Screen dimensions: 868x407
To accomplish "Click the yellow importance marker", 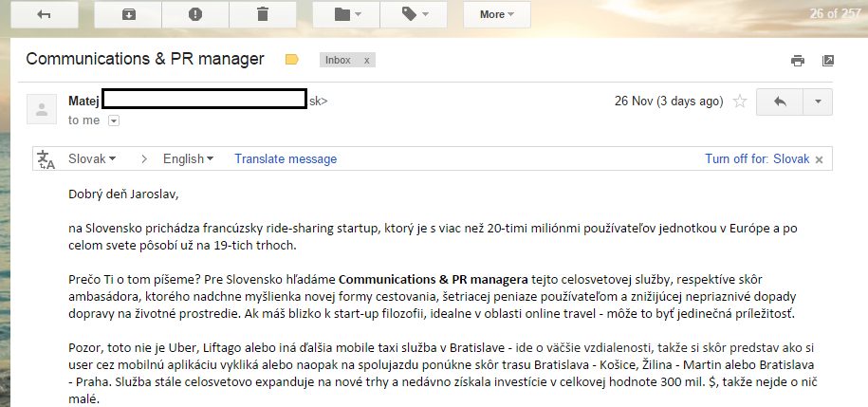I will (292, 60).
